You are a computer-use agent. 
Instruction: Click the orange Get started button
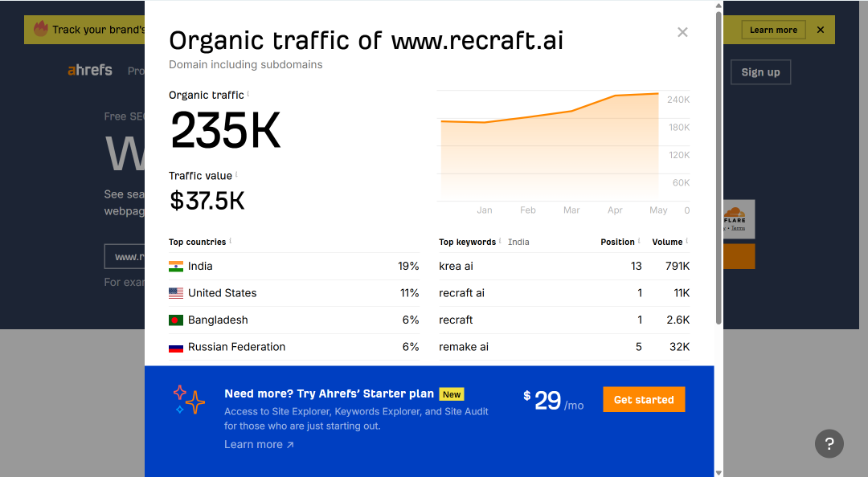644,400
